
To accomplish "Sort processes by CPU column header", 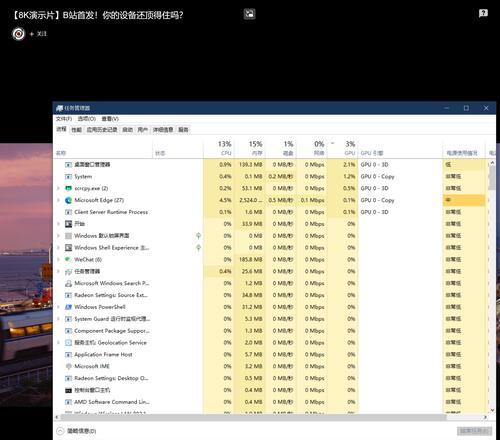I will 225,148.
